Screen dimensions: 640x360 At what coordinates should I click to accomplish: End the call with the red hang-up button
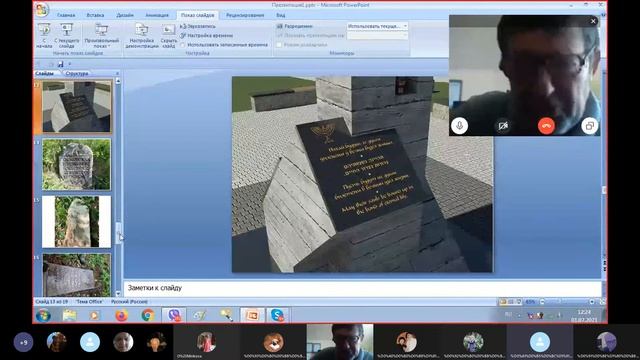pyautogui.click(x=546, y=126)
